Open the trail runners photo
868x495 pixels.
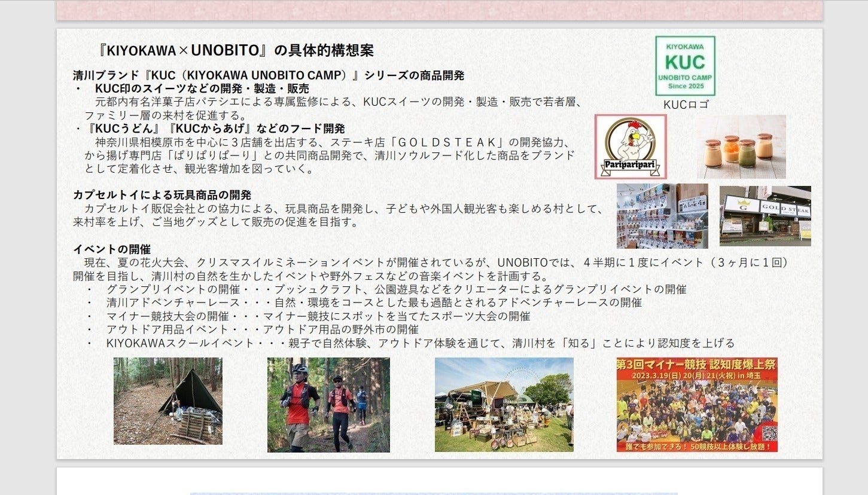click(x=328, y=405)
